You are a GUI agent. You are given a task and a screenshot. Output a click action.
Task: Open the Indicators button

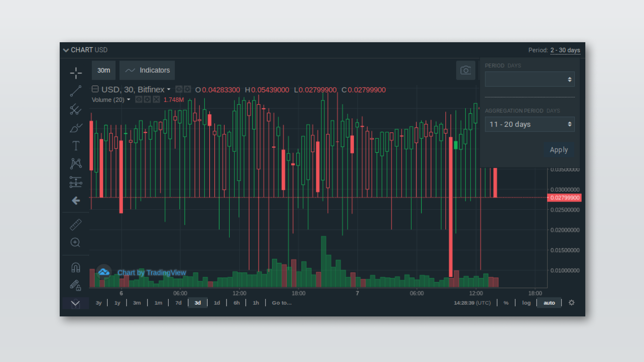[147, 70]
